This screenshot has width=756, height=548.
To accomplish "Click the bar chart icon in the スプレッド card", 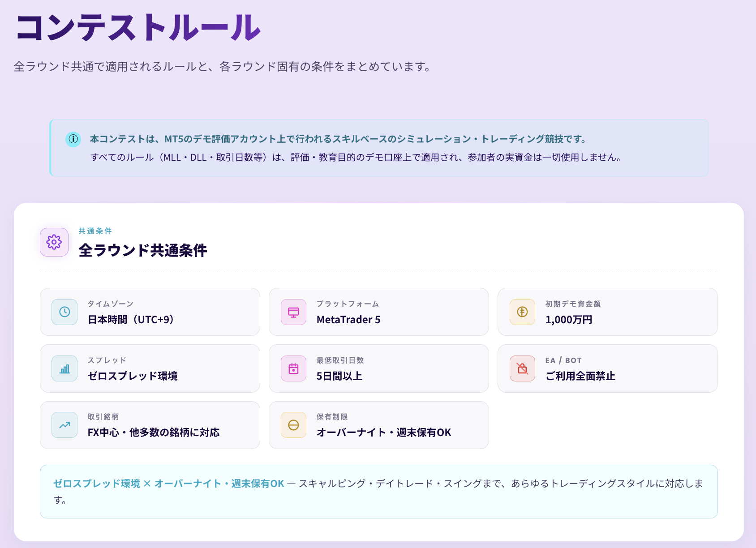I will click(x=64, y=368).
